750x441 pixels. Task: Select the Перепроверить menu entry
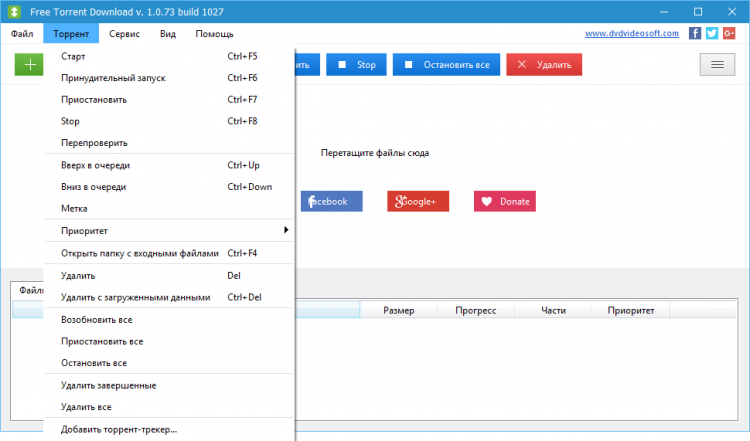(x=169, y=143)
